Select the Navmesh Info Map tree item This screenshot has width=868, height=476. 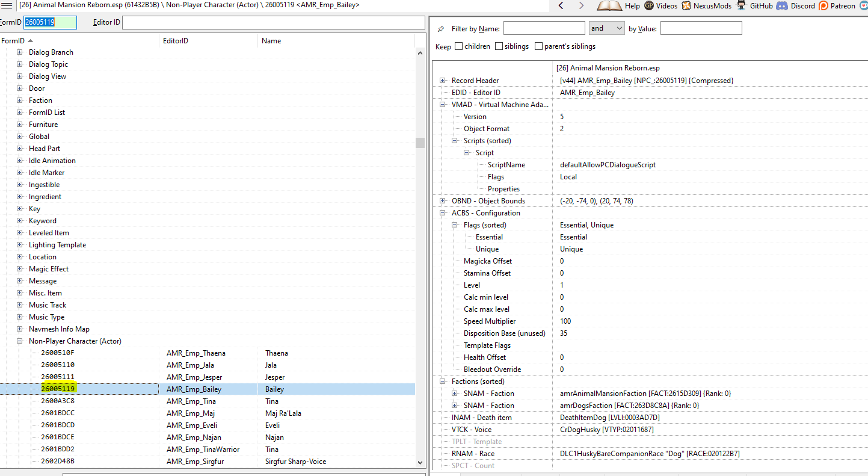(x=59, y=329)
